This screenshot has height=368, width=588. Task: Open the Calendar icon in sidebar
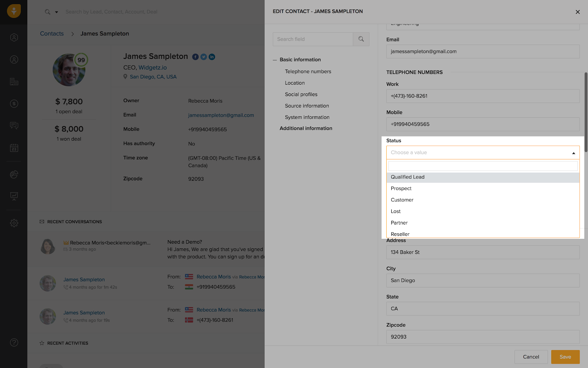14,148
